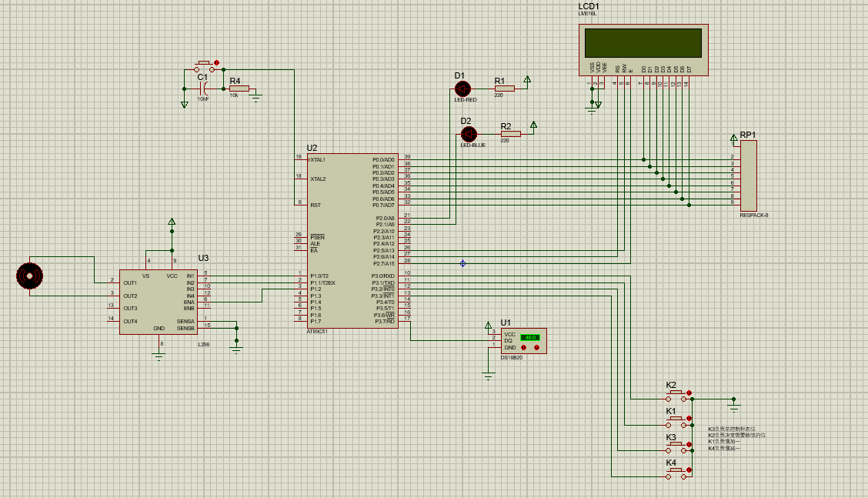Click the 46.0 temperature readout on DS18B20
Image resolution: width=868 pixels, height=498 pixels.
529,337
